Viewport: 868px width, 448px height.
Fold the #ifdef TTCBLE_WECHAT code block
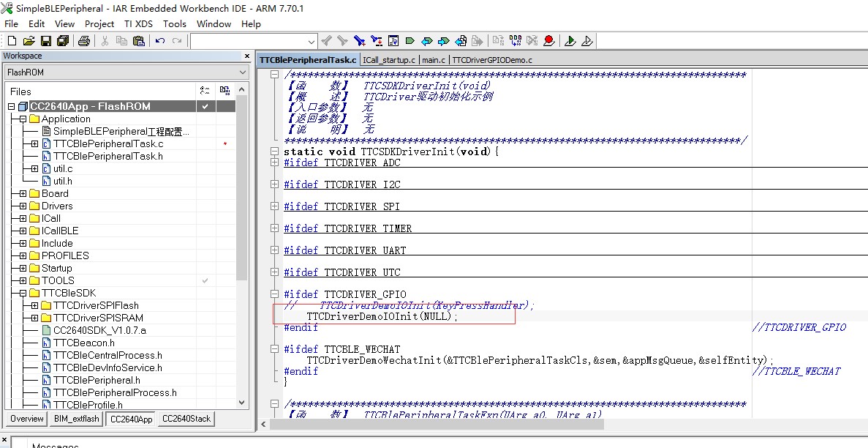click(x=274, y=348)
